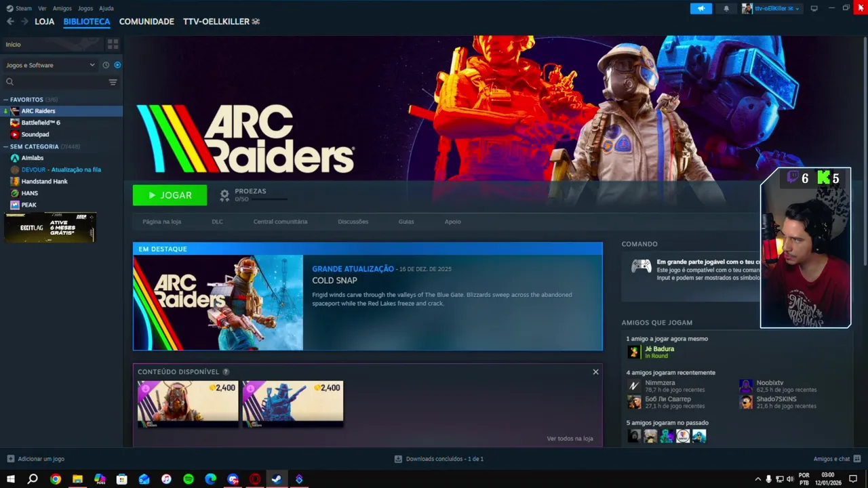Open the collections grid view icon
The width and height of the screenshot is (868, 488).
pos(113,44)
